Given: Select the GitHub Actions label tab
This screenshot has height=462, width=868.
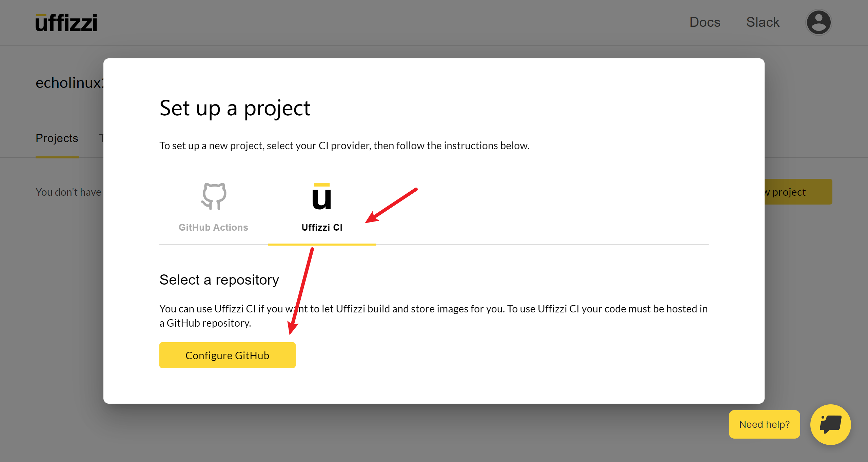Looking at the screenshot, I should [x=213, y=227].
